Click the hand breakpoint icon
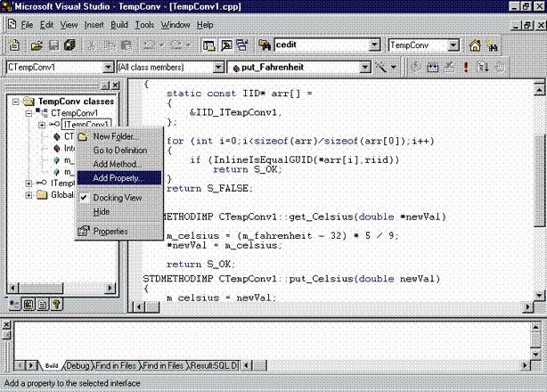This screenshot has height=392, width=547. tap(500, 67)
